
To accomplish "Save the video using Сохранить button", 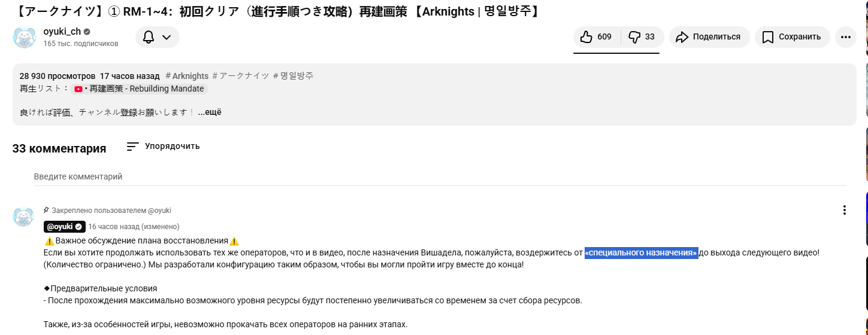I will pyautogui.click(x=792, y=37).
